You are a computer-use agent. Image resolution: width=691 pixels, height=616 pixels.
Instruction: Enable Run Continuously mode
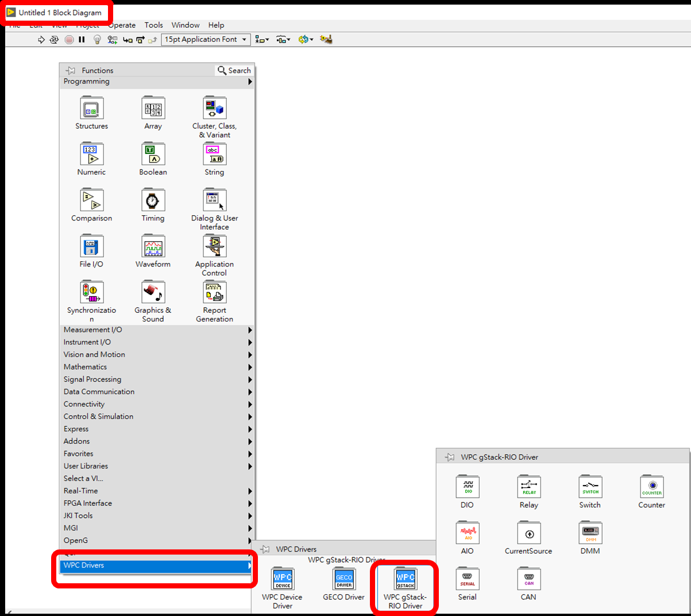(54, 39)
